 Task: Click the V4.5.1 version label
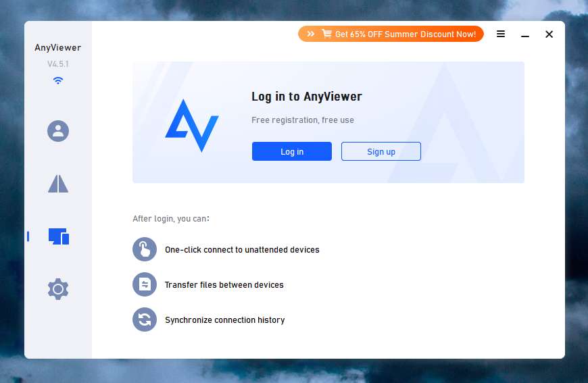58,64
